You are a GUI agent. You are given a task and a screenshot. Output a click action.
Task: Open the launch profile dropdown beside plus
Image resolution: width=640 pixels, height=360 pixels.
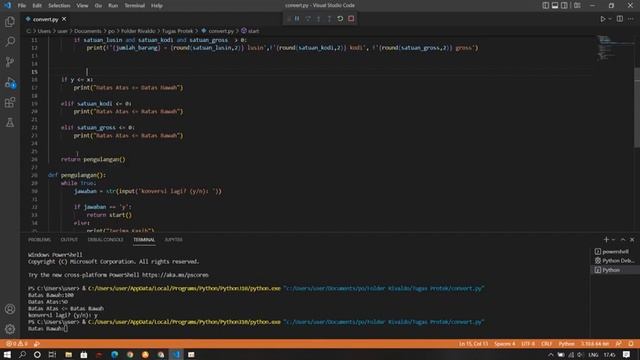[x=613, y=240]
